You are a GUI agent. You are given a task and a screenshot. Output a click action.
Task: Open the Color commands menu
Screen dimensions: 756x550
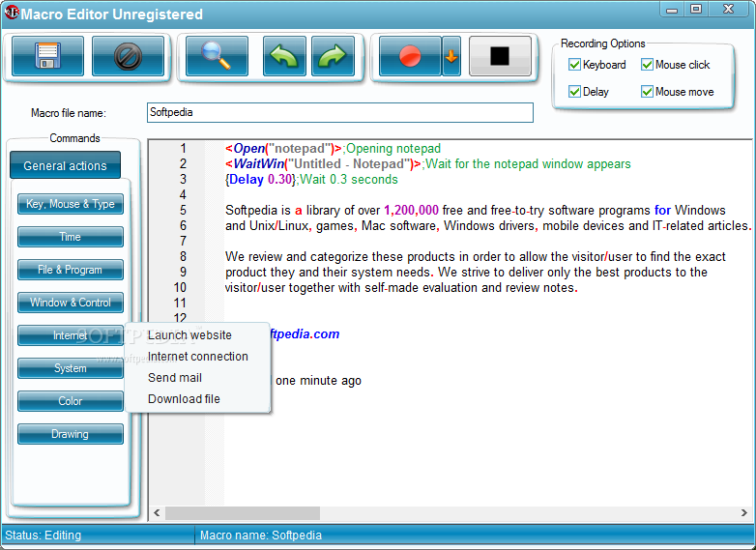[71, 401]
